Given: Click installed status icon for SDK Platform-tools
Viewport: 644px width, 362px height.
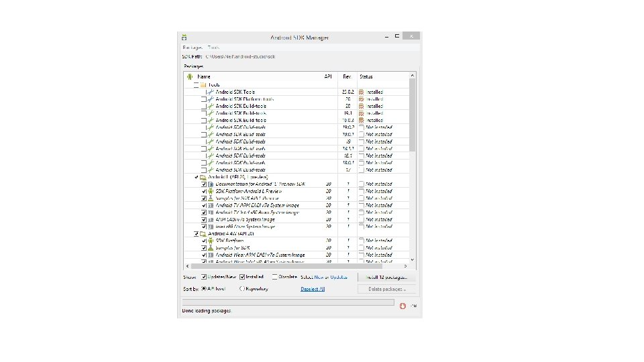Looking at the screenshot, I should [362, 99].
